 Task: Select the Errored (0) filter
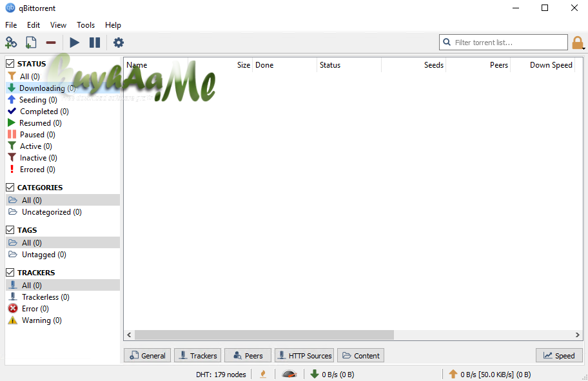click(63, 170)
